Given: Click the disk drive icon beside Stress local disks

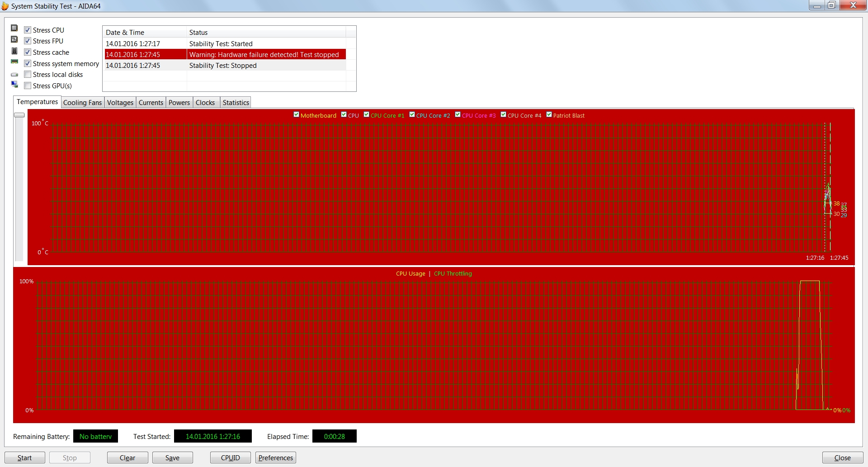Looking at the screenshot, I should (x=14, y=74).
